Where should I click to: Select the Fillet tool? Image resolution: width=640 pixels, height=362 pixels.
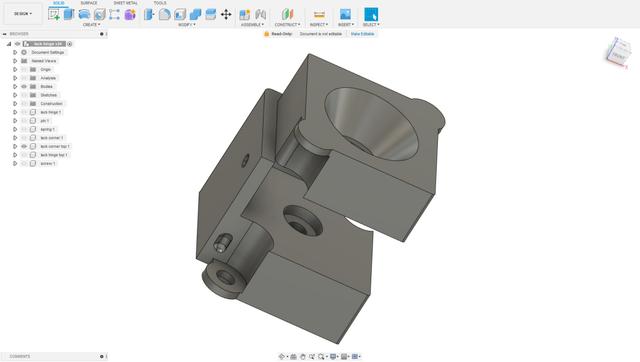pos(164,14)
